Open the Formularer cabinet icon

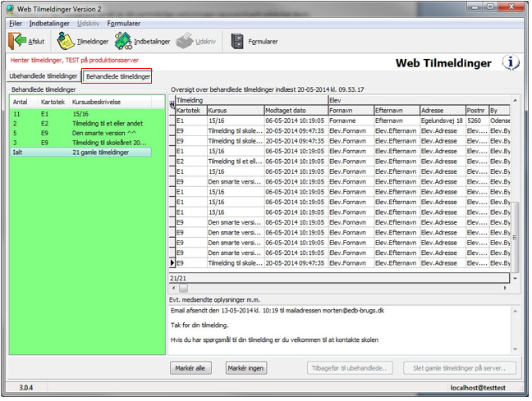pyautogui.click(x=237, y=41)
